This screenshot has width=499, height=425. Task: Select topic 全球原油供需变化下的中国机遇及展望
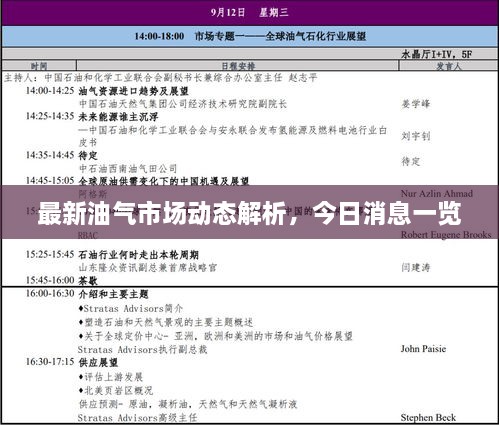(164, 181)
